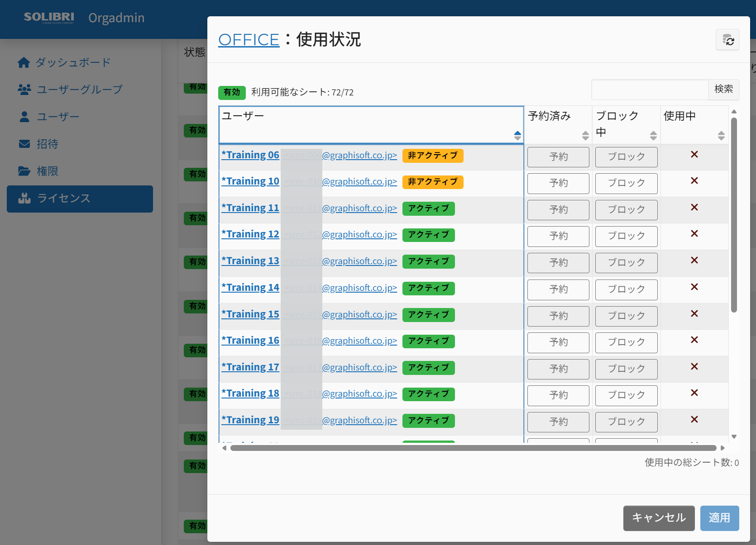Image resolution: width=756 pixels, height=545 pixels.
Task: Click the table scroll-right arrow
Action: click(723, 448)
